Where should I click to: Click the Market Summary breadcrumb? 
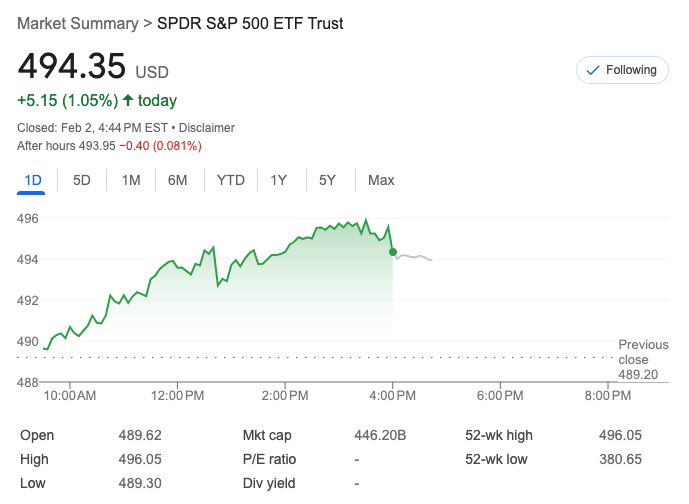78,23
